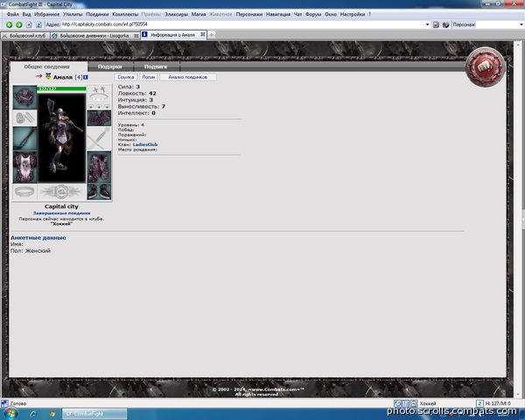
Task: Open a new tab with plus button
Action: click(212, 35)
